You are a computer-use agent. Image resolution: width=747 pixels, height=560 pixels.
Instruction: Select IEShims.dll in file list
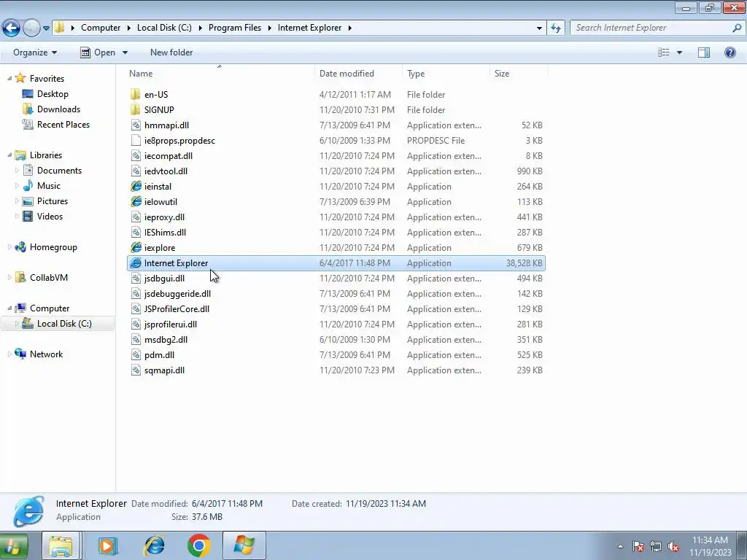point(165,233)
